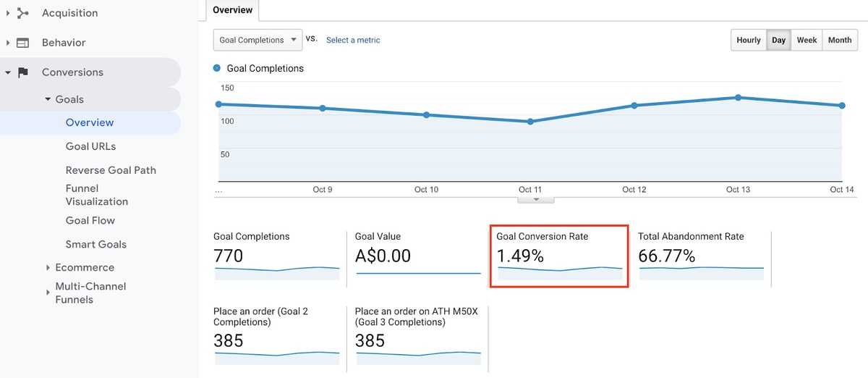868x378 pixels.
Task: Click the Conversions flag icon
Action: 23,72
